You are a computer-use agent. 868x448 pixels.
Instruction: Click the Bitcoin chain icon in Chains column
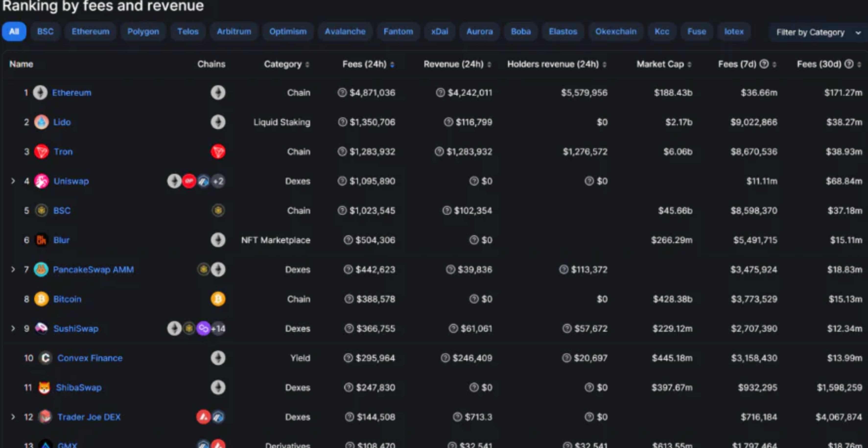coord(218,299)
